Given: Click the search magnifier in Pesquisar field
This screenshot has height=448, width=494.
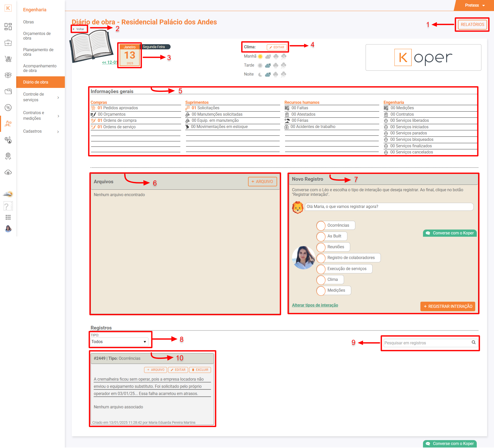Looking at the screenshot, I should [473, 342].
